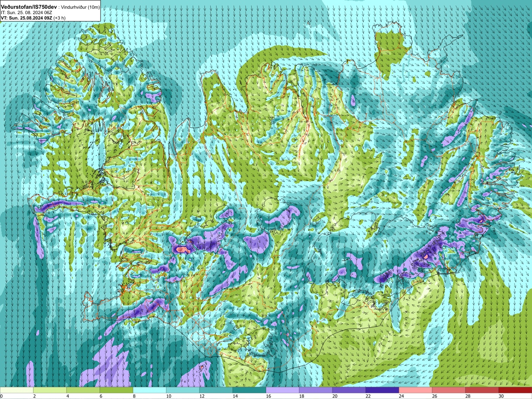532x399 pixels.
Task: Click the 'VT: Sun. 25.08.2024 09Z' line
Action: (x=27, y=18)
